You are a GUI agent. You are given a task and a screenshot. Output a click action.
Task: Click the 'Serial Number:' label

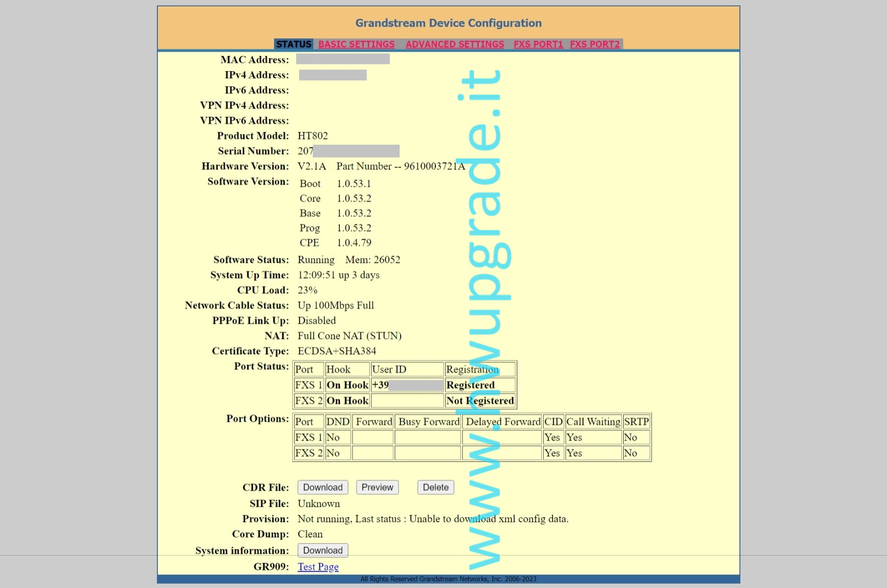click(253, 151)
